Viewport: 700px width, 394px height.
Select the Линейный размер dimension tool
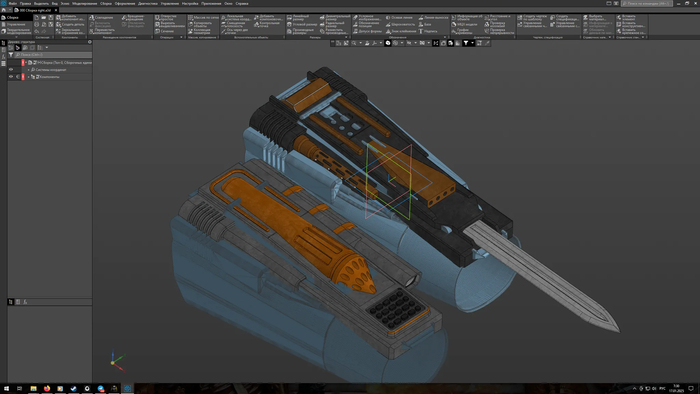coord(300,18)
